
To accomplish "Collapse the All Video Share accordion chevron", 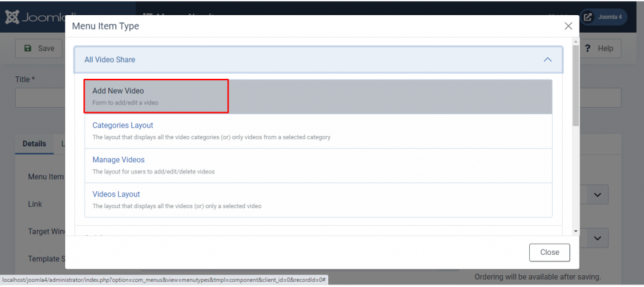I will [x=547, y=60].
